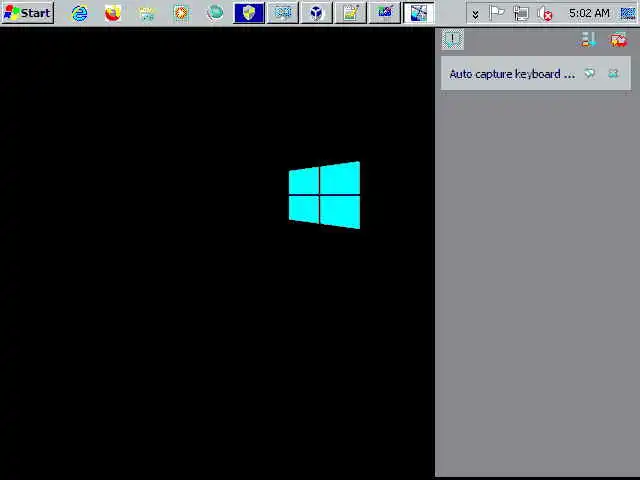Viewport: 640px width, 480px height.
Task: Select the active highlighted taskbar button
Action: (418, 13)
